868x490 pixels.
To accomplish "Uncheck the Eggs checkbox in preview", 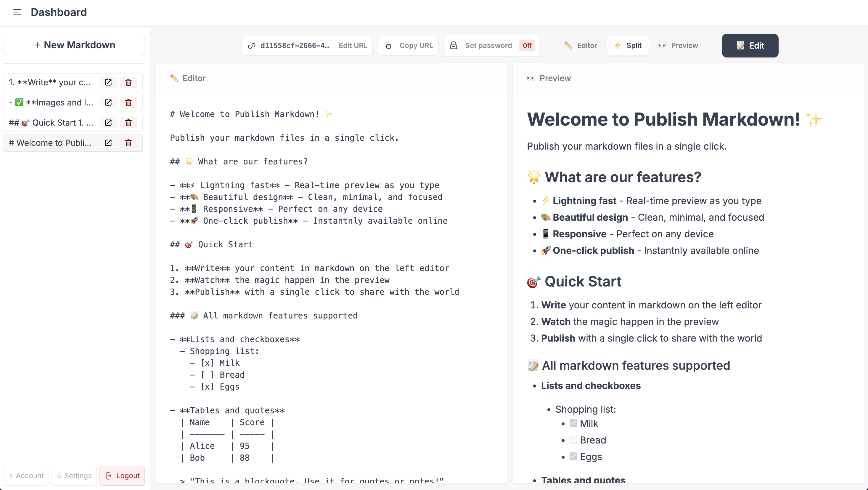I will [x=573, y=456].
